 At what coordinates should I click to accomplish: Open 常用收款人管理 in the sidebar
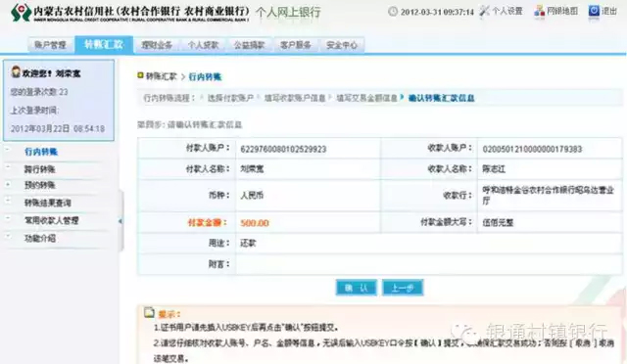click(52, 220)
